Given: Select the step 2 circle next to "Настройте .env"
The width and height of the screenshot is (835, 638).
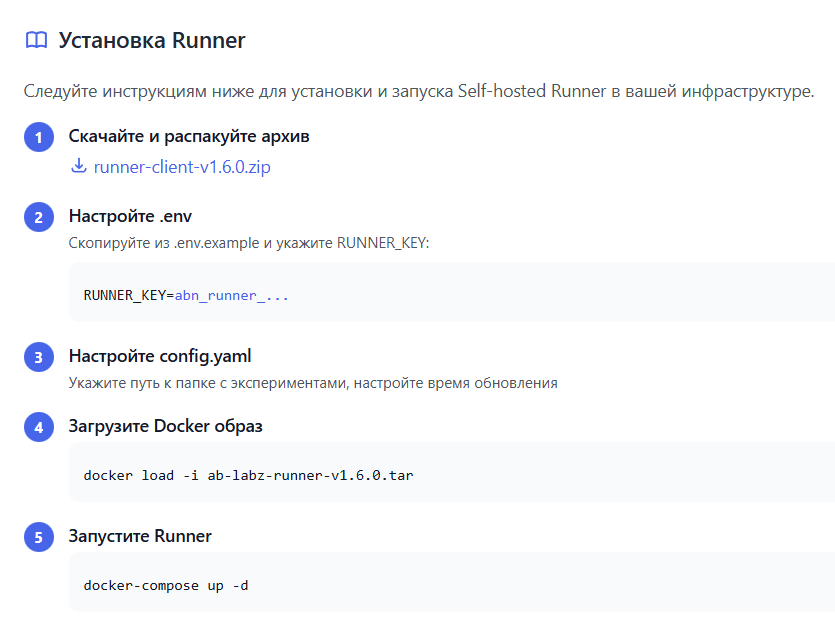Looking at the screenshot, I should tap(38, 216).
